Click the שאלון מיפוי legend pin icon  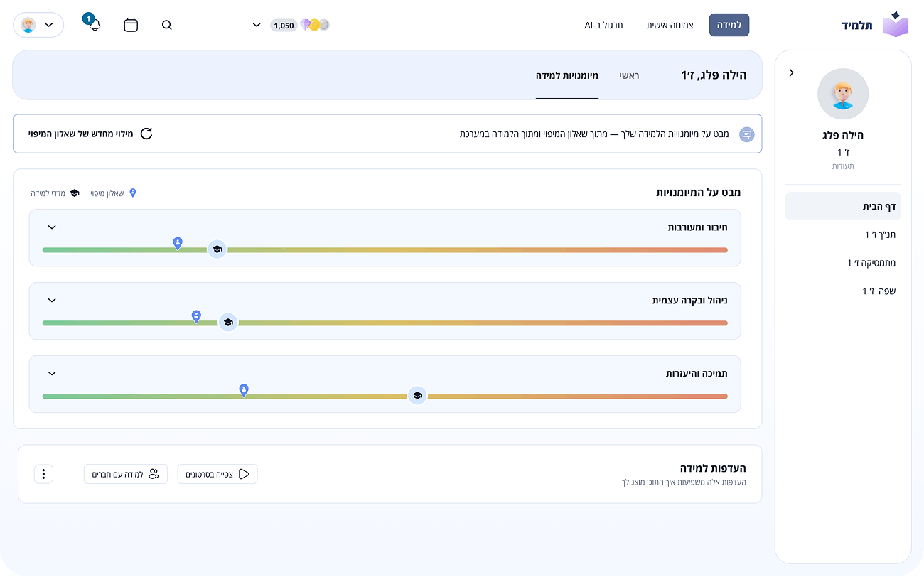pos(132,193)
